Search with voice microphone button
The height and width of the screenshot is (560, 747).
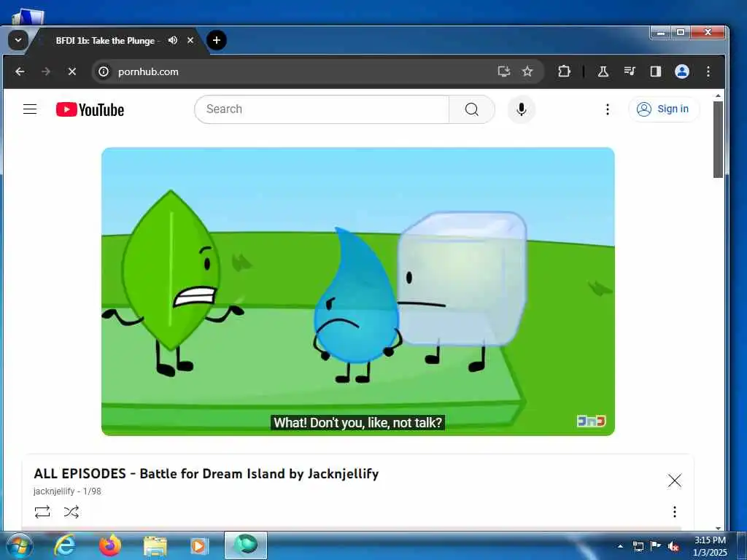[x=521, y=109]
